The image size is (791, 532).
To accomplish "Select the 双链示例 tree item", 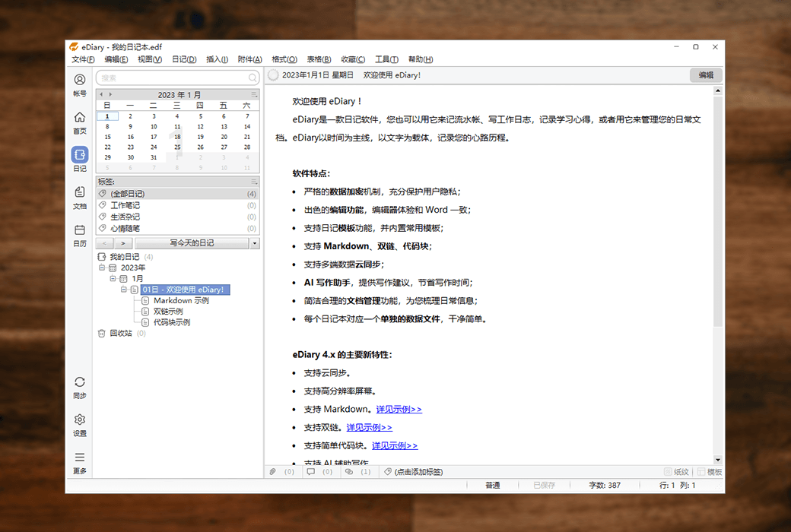I will pyautogui.click(x=168, y=312).
